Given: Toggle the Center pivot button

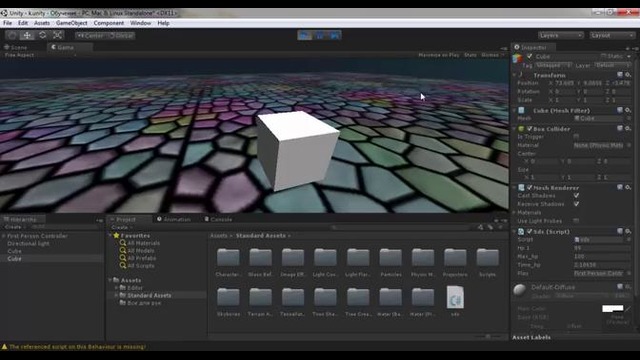Looking at the screenshot, I should [90, 36].
